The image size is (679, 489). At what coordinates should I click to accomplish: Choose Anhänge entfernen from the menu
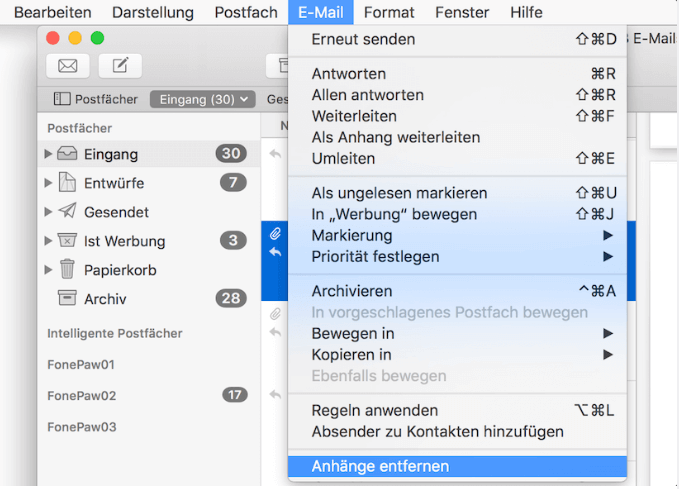tap(380, 467)
